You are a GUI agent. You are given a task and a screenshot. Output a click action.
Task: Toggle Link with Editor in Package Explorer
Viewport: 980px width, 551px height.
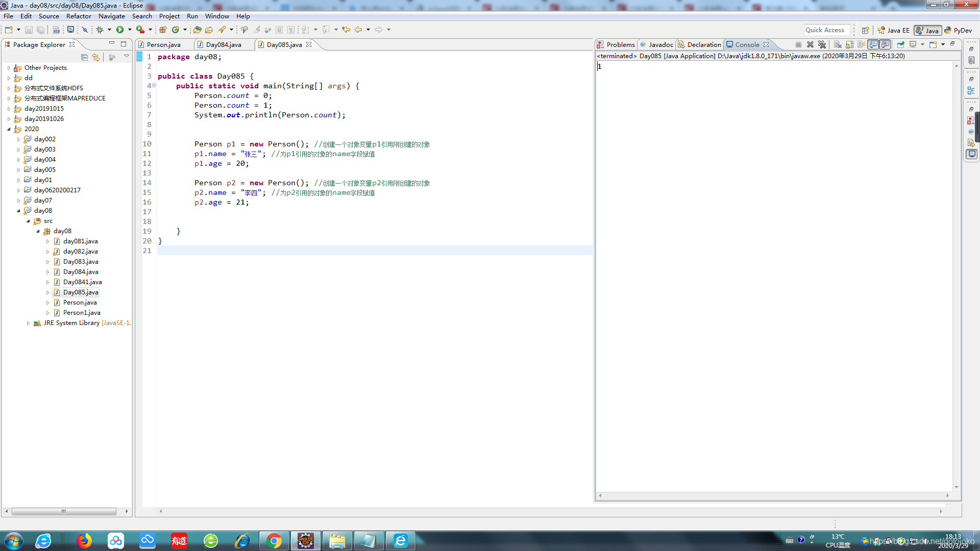point(96,57)
